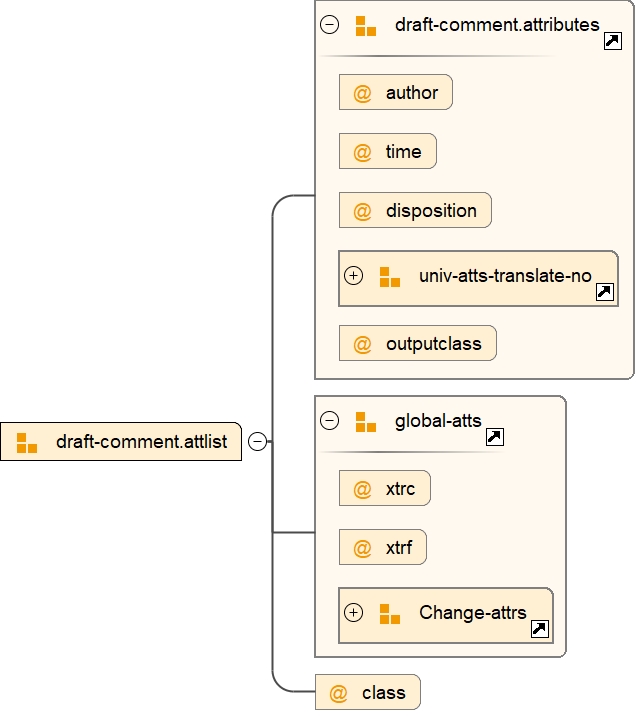The width and height of the screenshot is (636, 718).
Task: Click the draft-comment.attributes title text
Action: (497, 25)
